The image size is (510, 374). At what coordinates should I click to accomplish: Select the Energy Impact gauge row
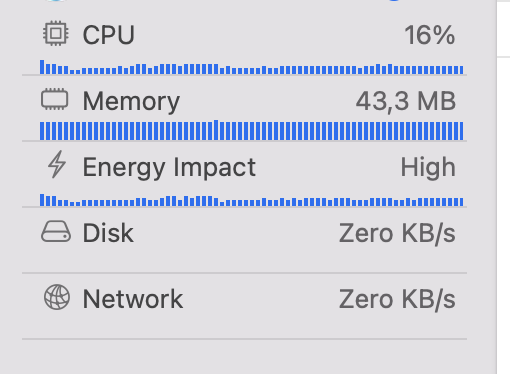click(245, 174)
